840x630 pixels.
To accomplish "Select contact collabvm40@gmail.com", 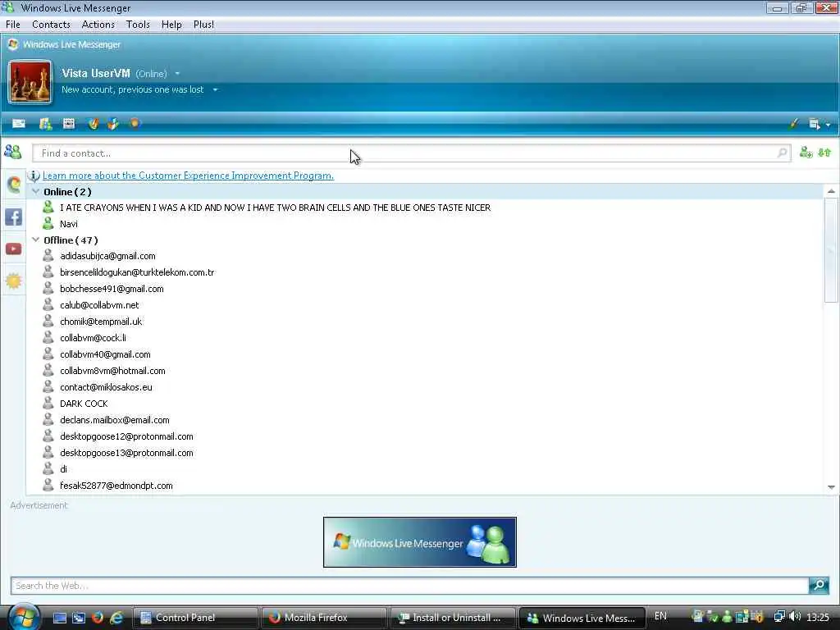I will point(105,354).
